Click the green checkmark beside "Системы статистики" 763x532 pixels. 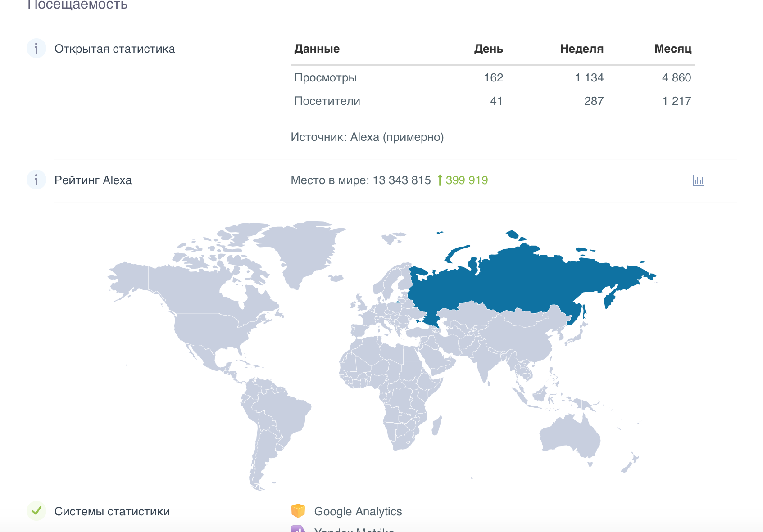point(37,511)
